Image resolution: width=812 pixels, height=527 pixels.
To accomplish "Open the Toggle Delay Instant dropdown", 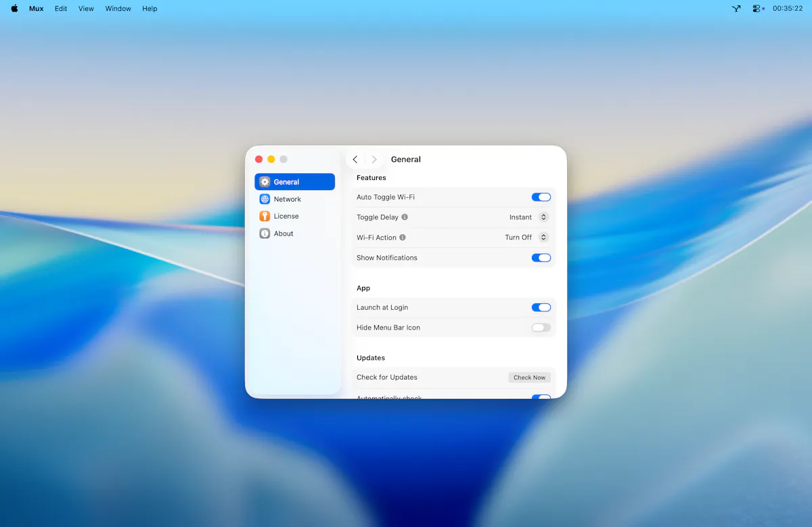I will (528, 217).
